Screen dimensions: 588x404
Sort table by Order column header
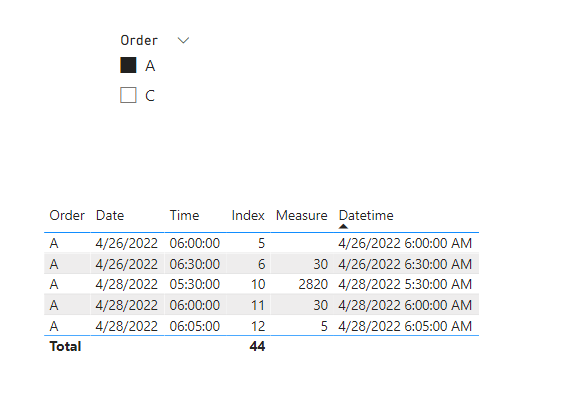point(67,215)
